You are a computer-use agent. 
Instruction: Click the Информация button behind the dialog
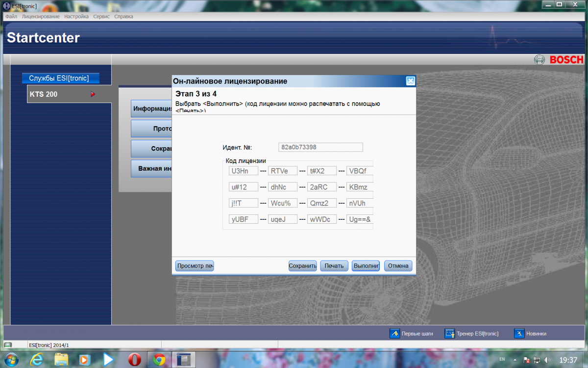(x=151, y=108)
